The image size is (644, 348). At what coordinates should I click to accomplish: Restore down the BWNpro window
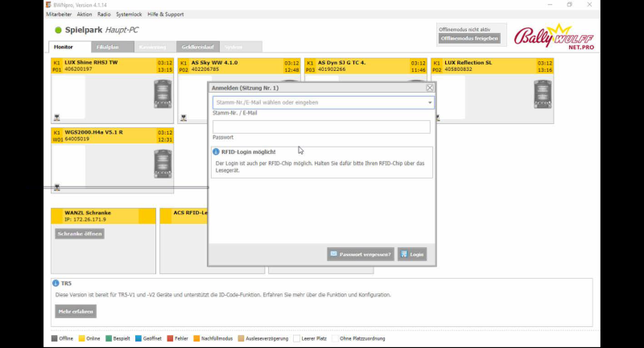pos(570,5)
